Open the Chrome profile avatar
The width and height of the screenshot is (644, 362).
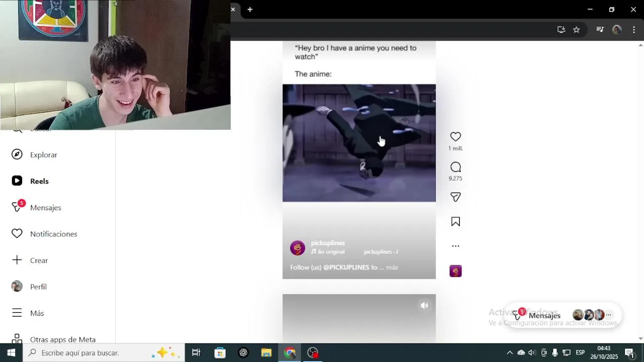click(x=617, y=30)
